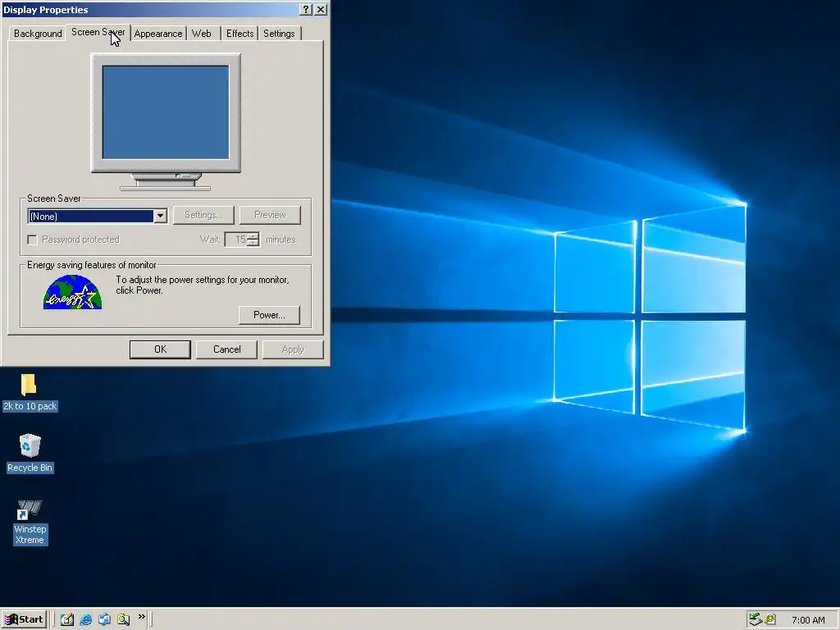Confirm with the OK button
Image resolution: width=840 pixels, height=630 pixels.
(x=160, y=349)
